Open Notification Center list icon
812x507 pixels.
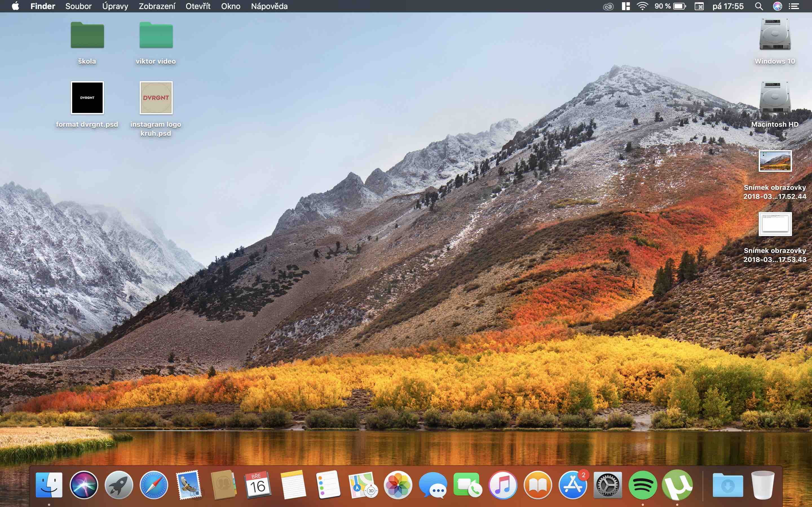(x=794, y=6)
